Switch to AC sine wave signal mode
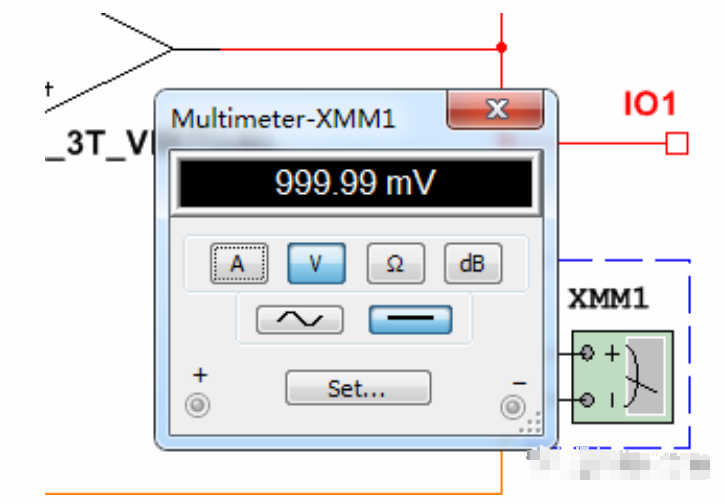 (300, 319)
